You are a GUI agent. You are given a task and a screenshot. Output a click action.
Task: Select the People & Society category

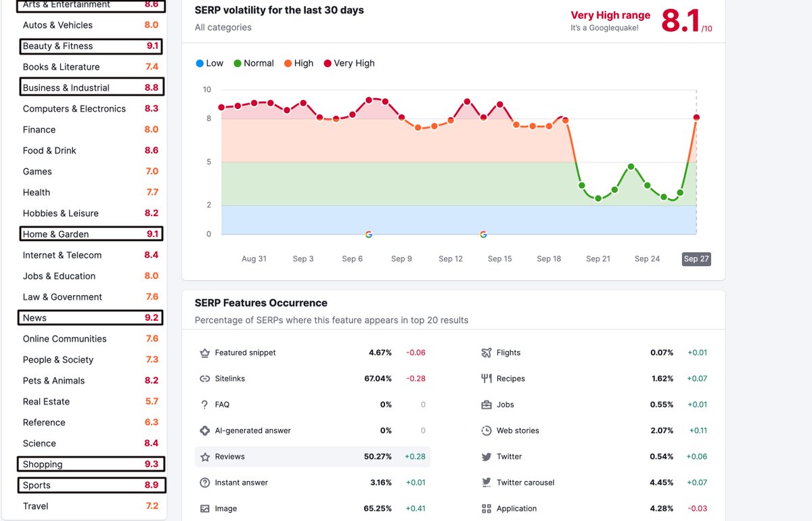click(92, 360)
